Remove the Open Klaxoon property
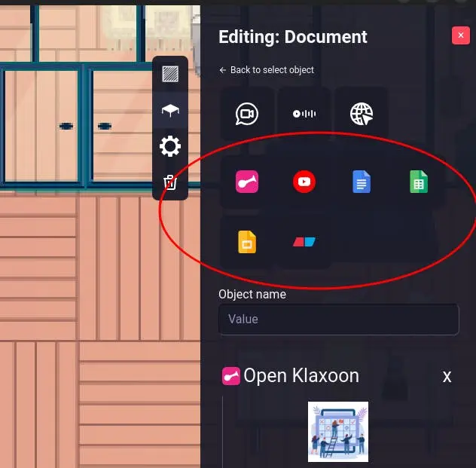This screenshot has width=476, height=468. point(447,377)
